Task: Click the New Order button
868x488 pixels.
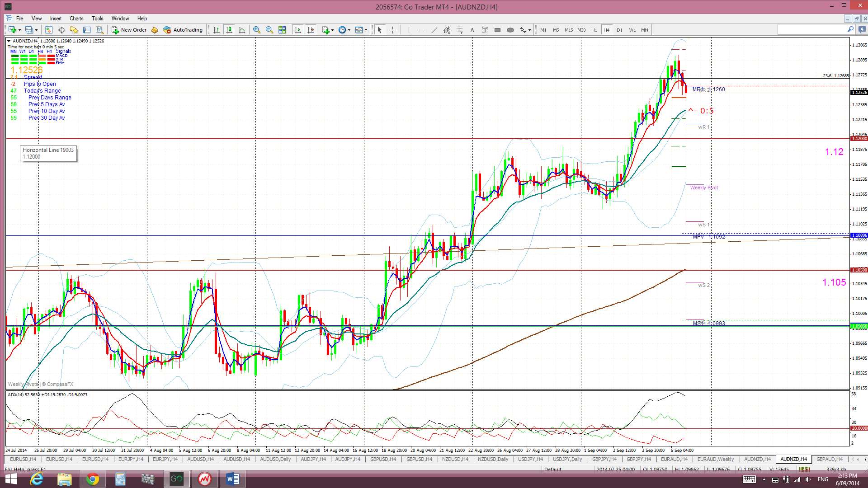Action: click(129, 30)
